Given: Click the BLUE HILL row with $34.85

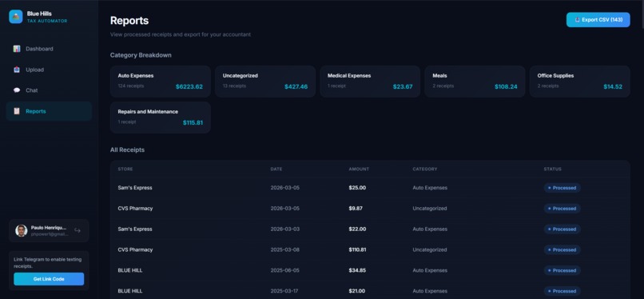Looking at the screenshot, I should click(x=370, y=270).
